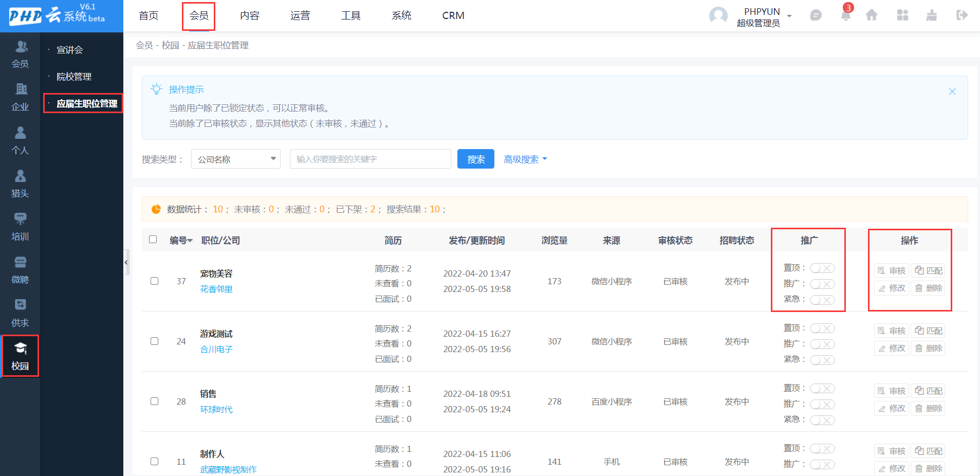This screenshot has width=980, height=476.
Task: Open the PHPYUN admin account dropdown
Action: click(x=764, y=16)
